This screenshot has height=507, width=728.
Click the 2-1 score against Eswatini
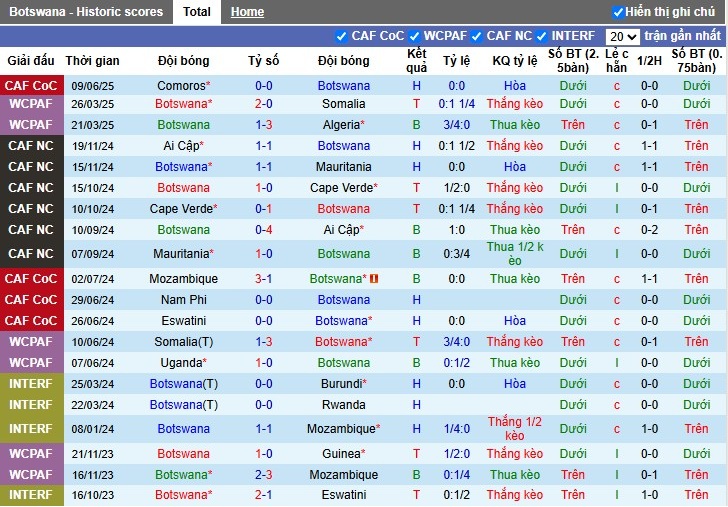264,494
